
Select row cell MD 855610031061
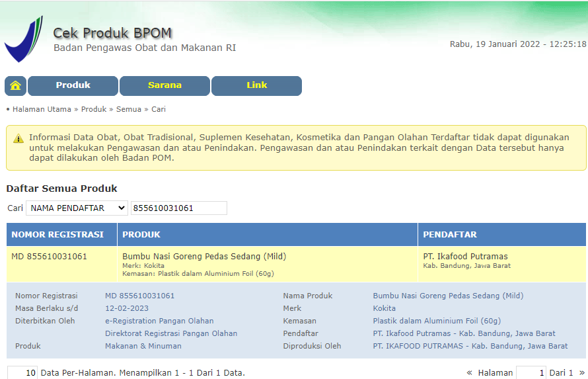pyautogui.click(x=49, y=256)
